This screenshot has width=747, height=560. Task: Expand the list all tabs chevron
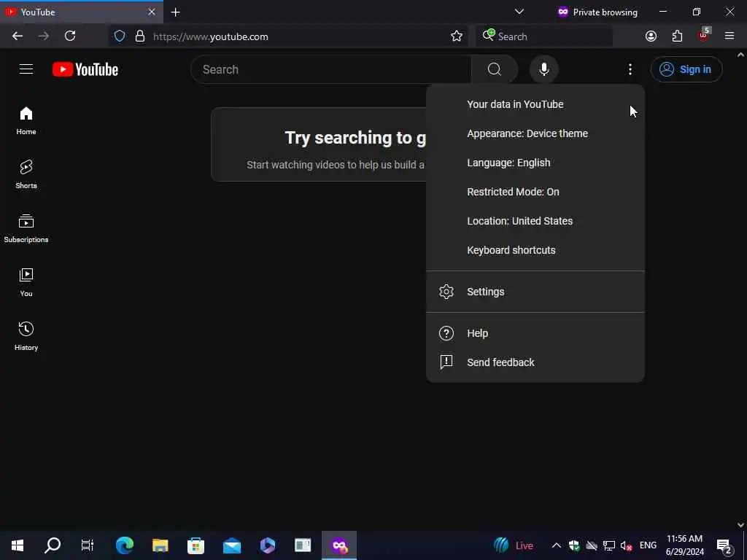(519, 12)
